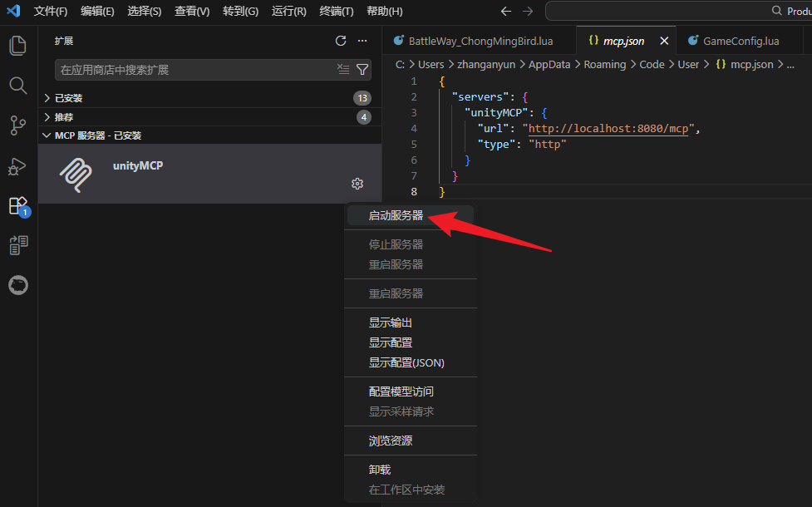Click the AppData breadcrumb segment

(549, 64)
